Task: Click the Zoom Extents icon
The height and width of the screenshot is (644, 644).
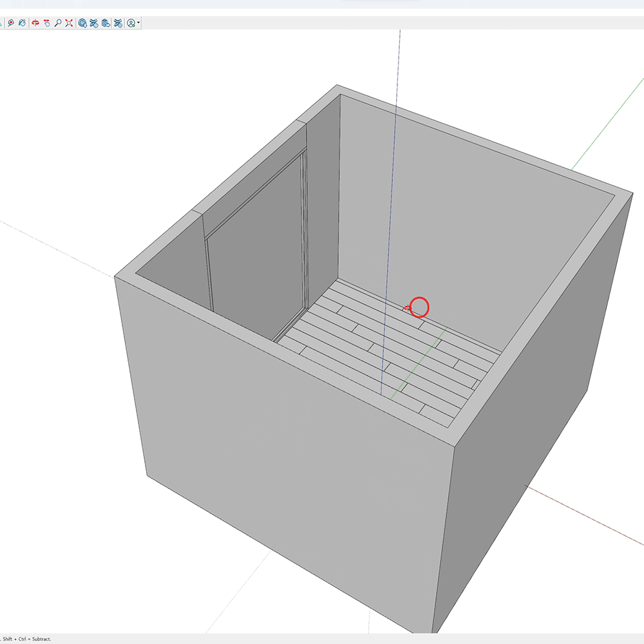Action: 69,23
